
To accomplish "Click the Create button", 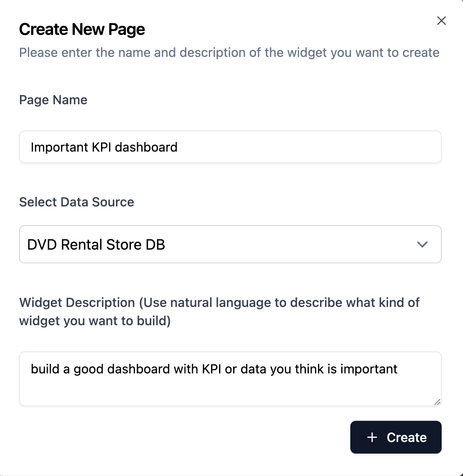I will (x=396, y=437).
